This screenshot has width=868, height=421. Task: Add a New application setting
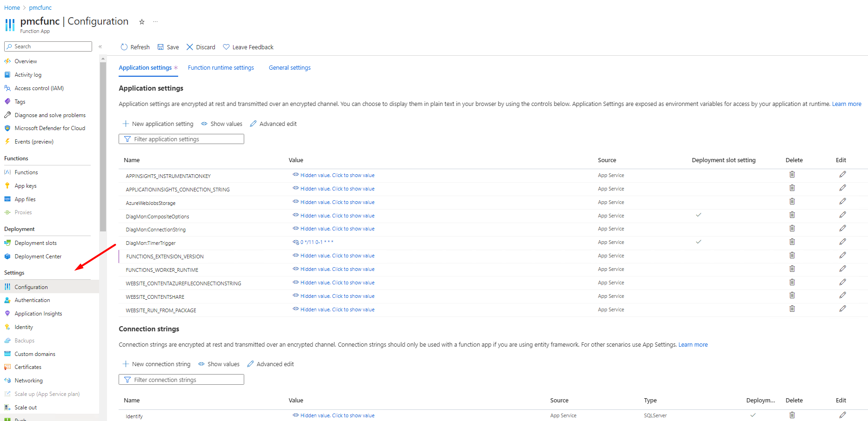(158, 124)
